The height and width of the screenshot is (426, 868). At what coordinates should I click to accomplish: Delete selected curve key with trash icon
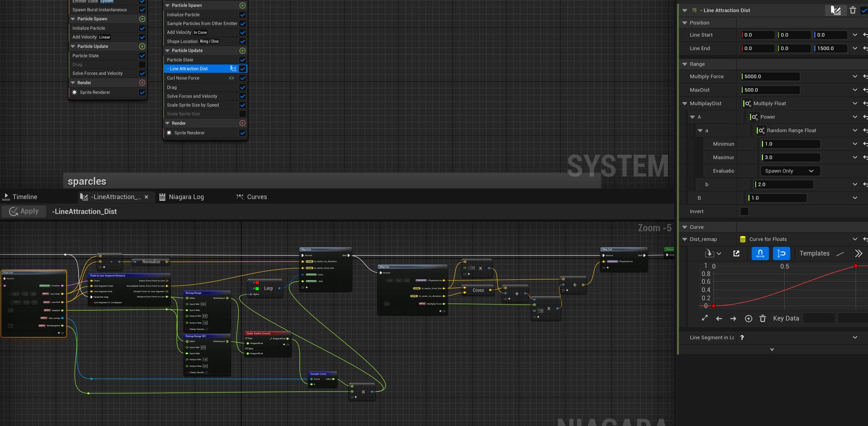(763, 318)
